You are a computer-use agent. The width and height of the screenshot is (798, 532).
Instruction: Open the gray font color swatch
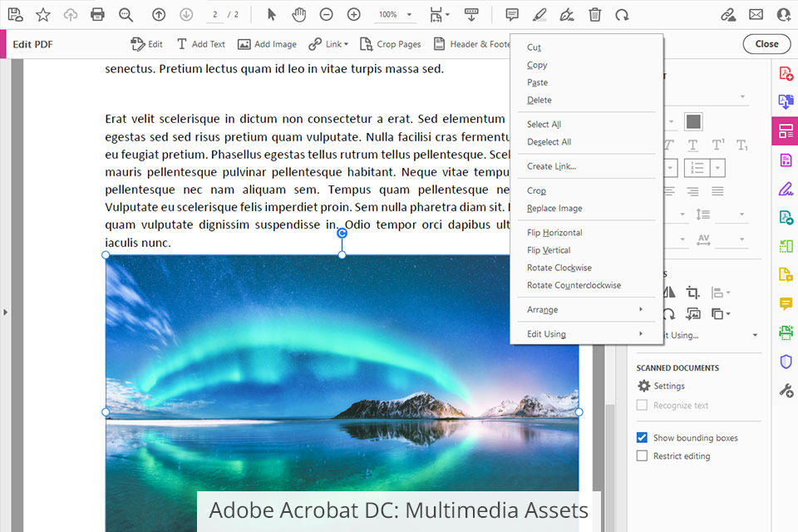693,121
